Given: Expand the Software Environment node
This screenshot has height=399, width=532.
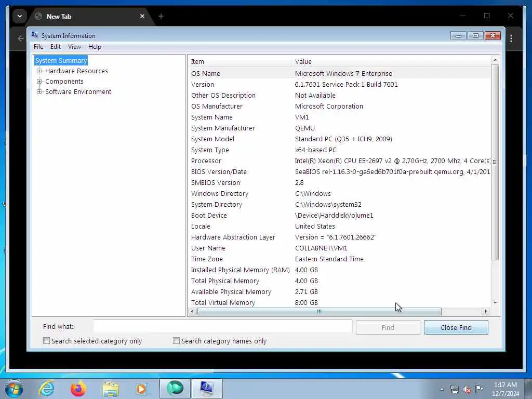Looking at the screenshot, I should 39,91.
